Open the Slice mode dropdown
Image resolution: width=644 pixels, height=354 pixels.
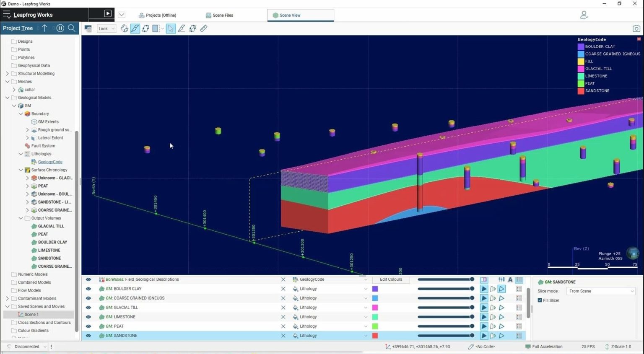click(x=601, y=291)
